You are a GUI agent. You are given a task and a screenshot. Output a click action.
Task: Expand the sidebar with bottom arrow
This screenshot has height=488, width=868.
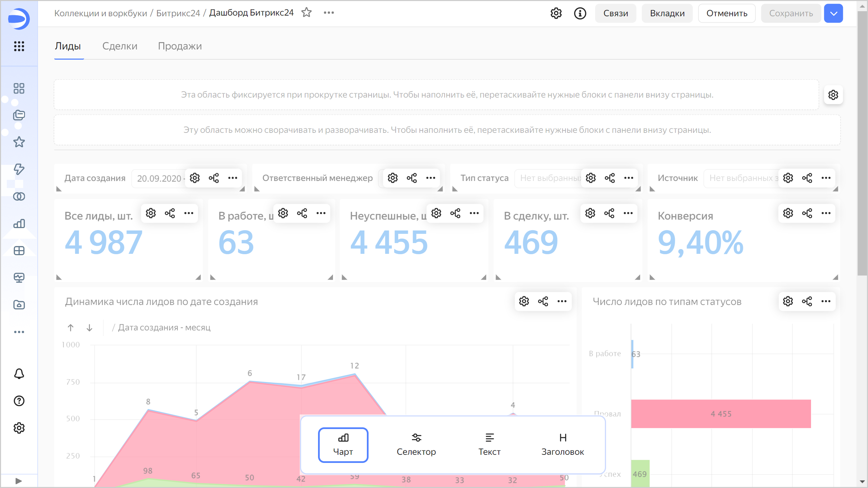tap(19, 481)
